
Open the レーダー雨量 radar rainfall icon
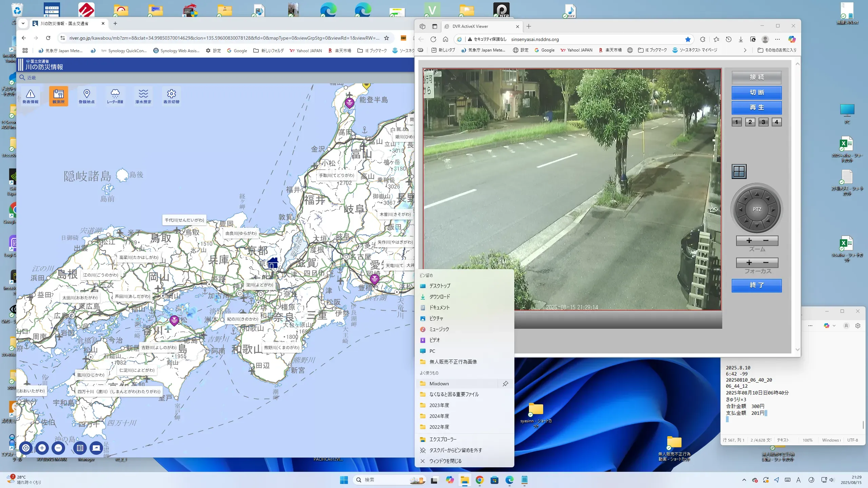(x=115, y=96)
